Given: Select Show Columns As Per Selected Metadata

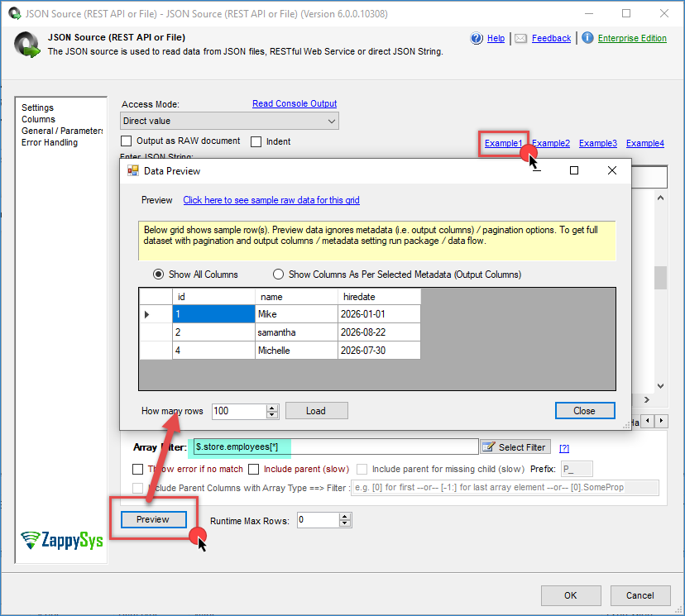Looking at the screenshot, I should (278, 275).
